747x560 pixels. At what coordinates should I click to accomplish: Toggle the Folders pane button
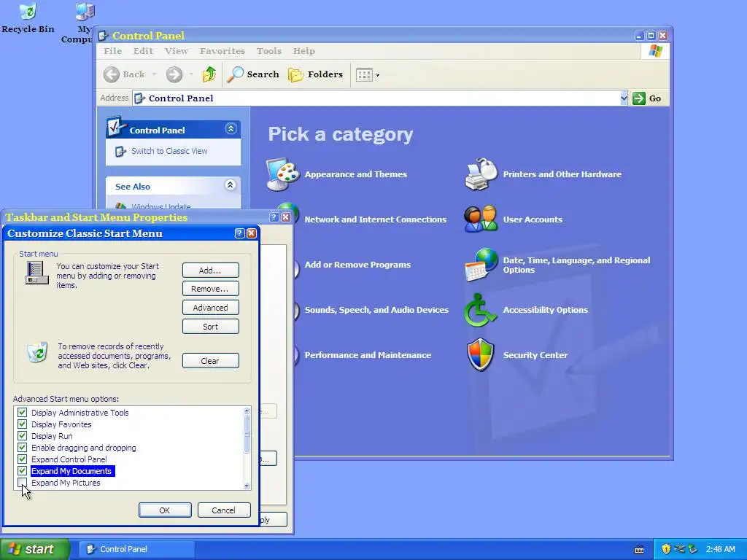[315, 74]
